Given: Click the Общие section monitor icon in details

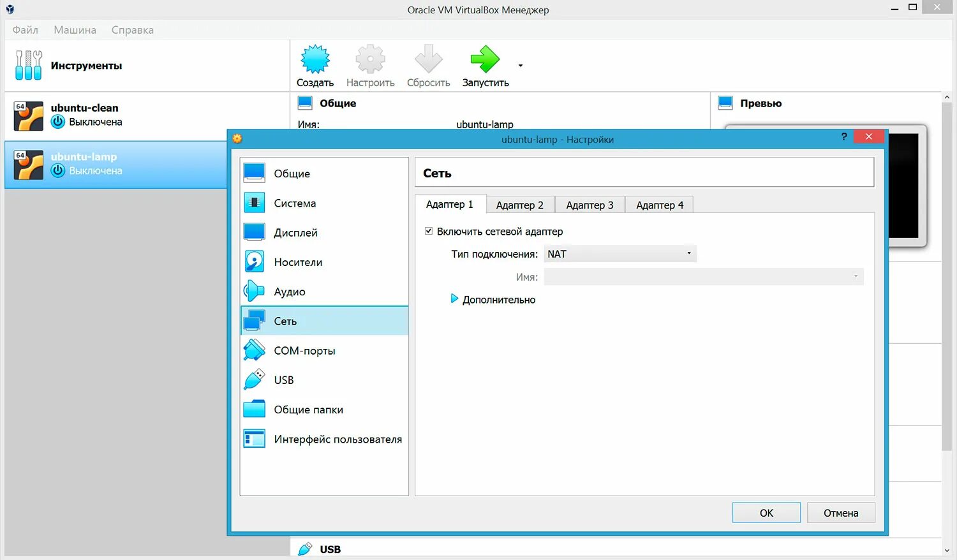Looking at the screenshot, I should coord(305,103).
